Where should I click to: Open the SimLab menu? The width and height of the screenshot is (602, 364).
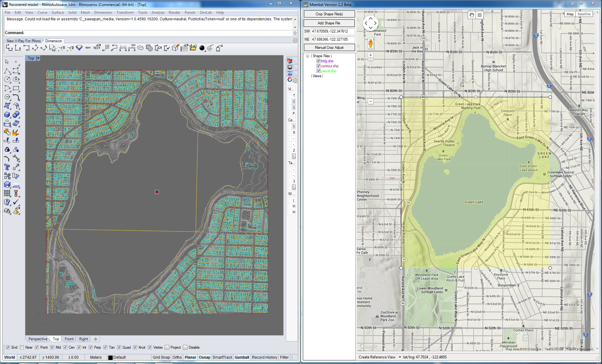tap(206, 13)
